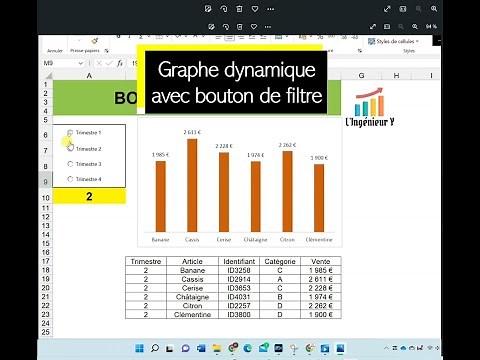Viewport: 480px width, 360px height.
Task: Open Windows Search from the taskbar
Action: (155, 348)
